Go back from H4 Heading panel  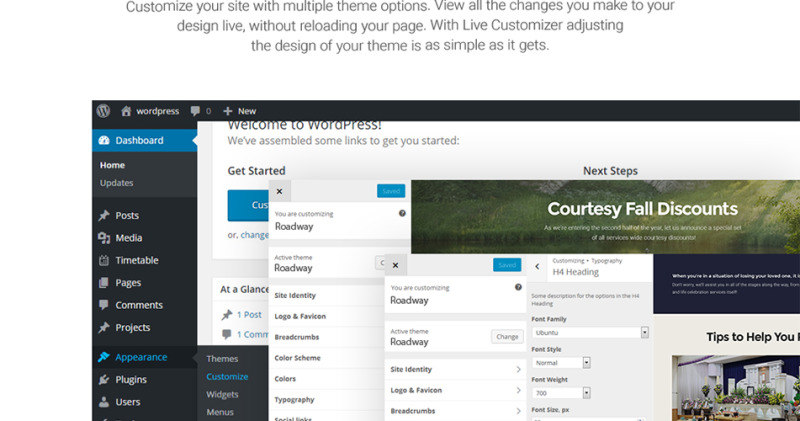coord(537,266)
